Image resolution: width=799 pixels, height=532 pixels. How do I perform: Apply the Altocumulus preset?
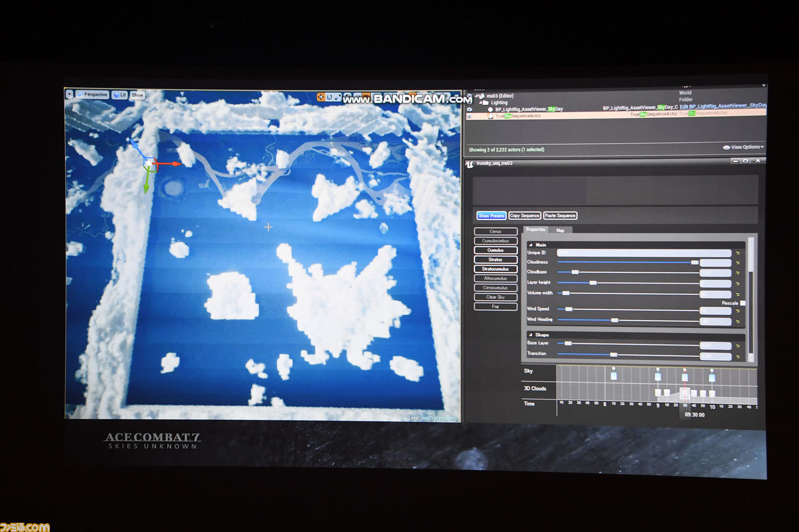coord(496,278)
